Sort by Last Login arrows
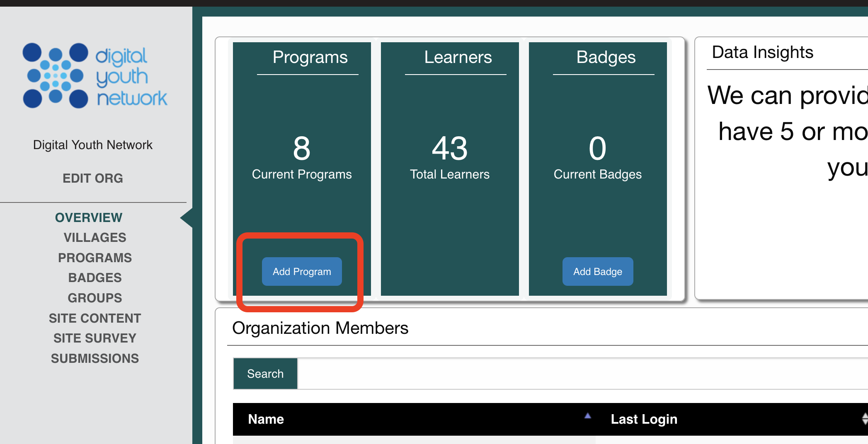This screenshot has height=444, width=868. [865, 419]
